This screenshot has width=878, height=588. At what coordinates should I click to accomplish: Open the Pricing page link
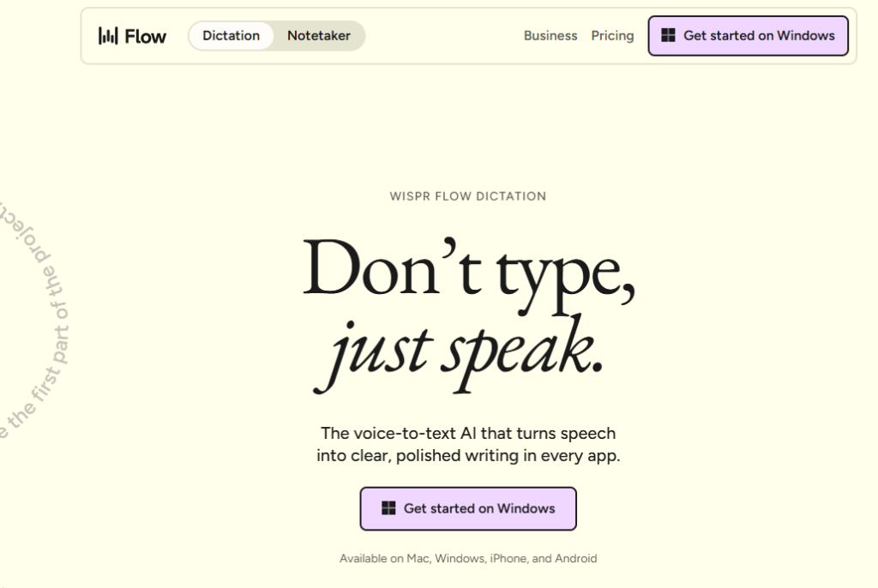click(612, 36)
